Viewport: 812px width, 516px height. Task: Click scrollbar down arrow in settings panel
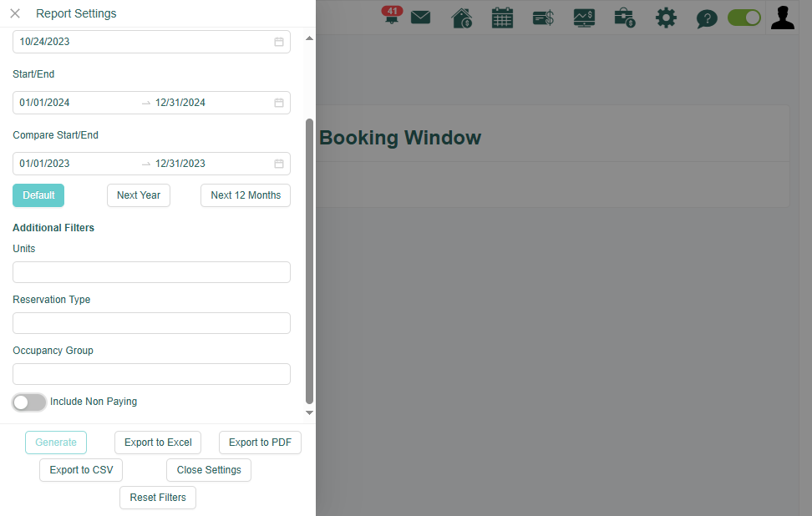[x=309, y=412]
